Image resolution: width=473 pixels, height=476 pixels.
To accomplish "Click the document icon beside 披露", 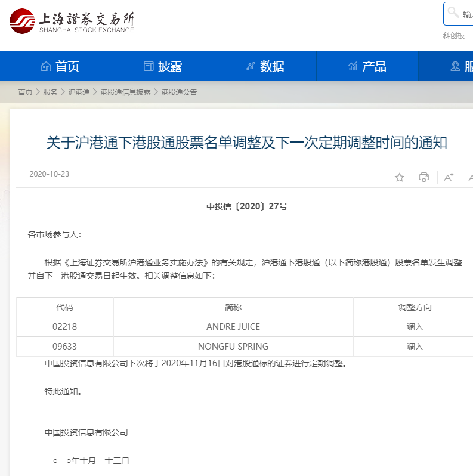I will tap(149, 66).
